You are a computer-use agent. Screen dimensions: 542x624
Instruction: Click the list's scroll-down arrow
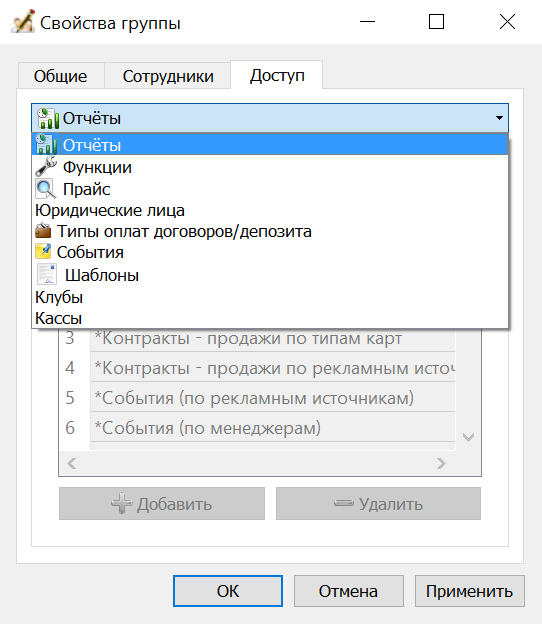tap(468, 437)
